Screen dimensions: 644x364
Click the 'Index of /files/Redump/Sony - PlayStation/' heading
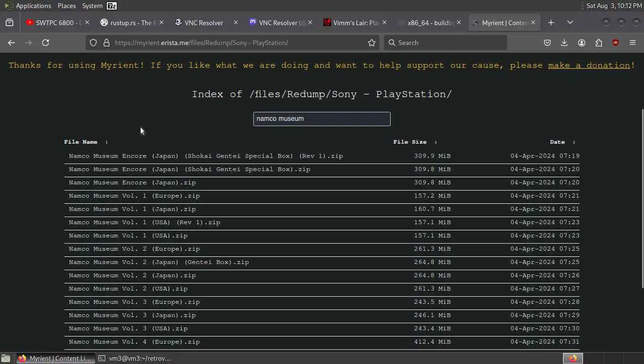click(322, 94)
